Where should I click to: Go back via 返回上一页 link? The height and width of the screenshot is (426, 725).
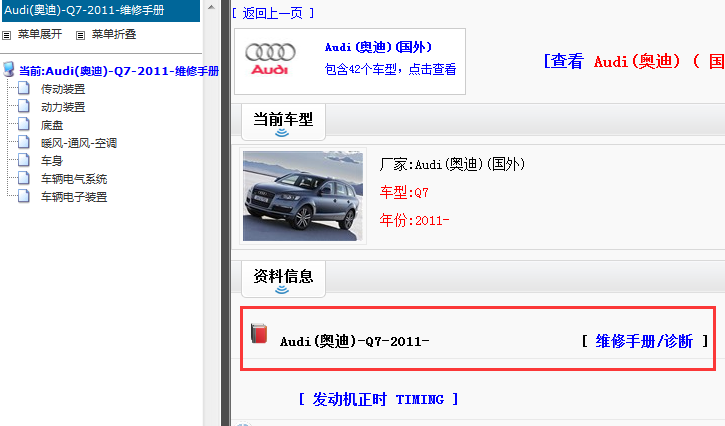tap(273, 13)
